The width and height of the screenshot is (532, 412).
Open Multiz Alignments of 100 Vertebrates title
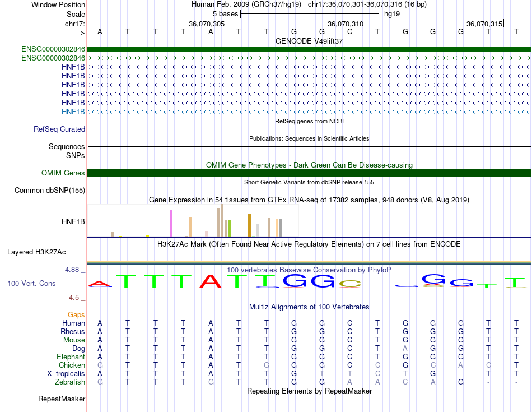[x=309, y=307]
